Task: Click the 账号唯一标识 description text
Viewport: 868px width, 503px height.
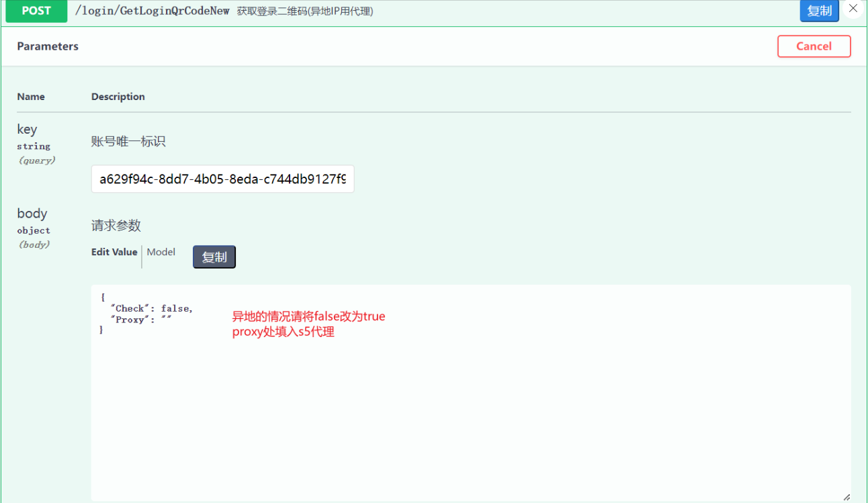Action: coord(128,142)
